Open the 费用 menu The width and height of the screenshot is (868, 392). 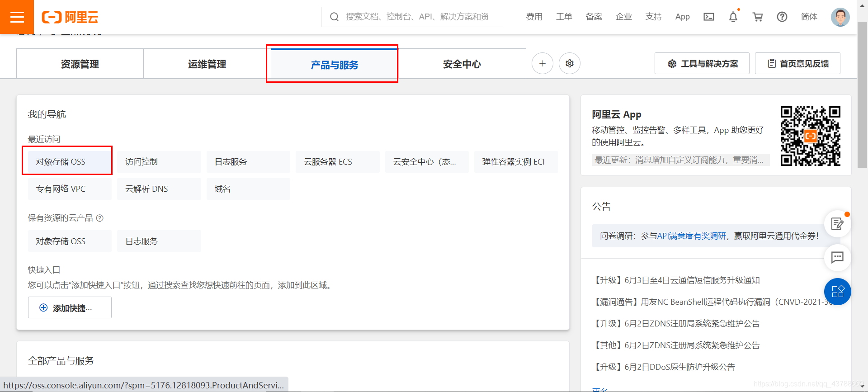[x=534, y=17]
